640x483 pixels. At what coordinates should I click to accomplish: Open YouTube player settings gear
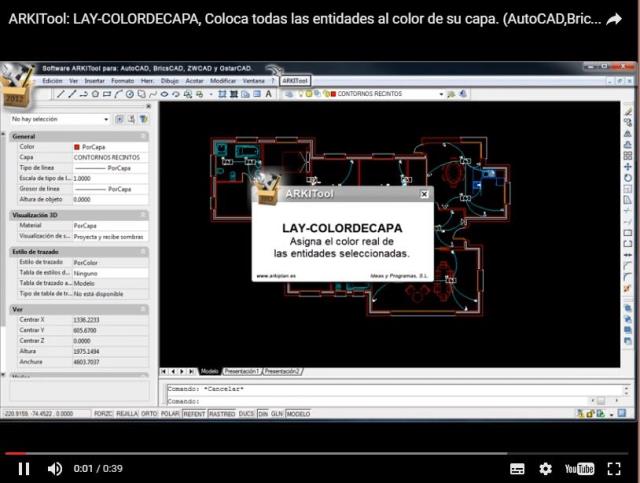coord(545,469)
